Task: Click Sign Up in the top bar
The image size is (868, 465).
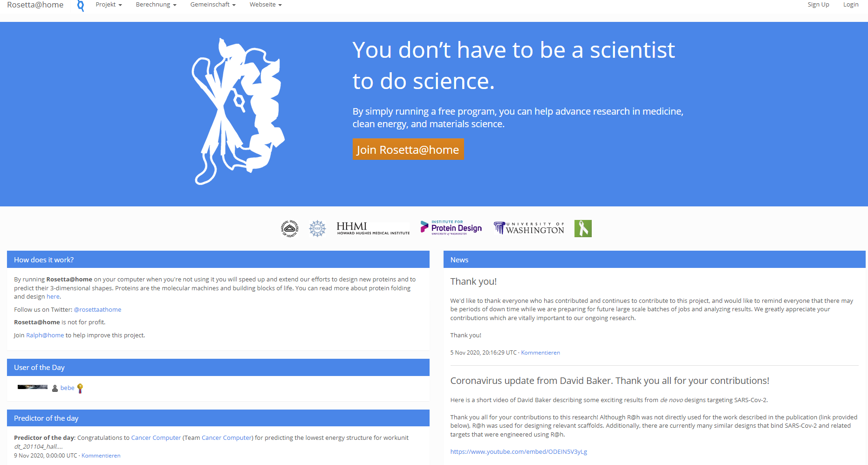Action: pos(818,5)
